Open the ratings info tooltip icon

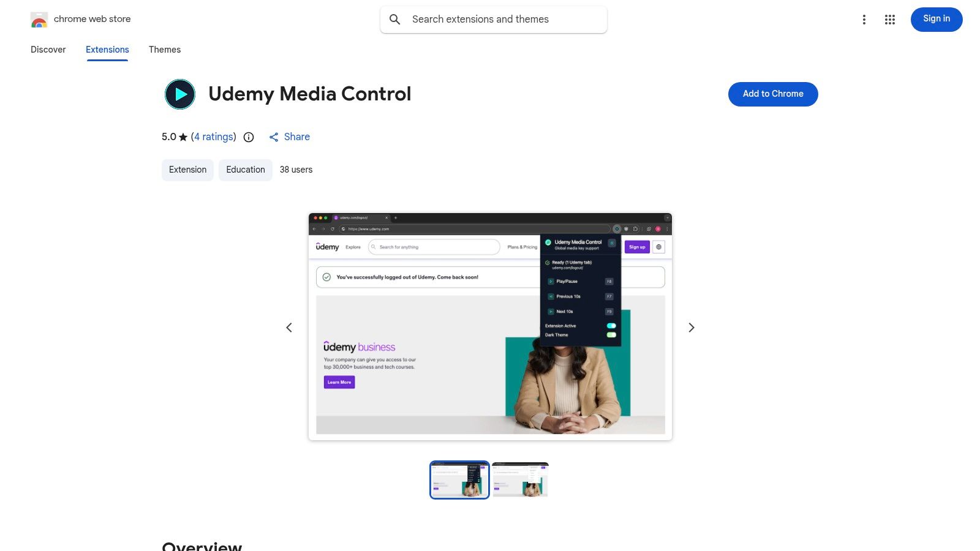[x=248, y=137]
